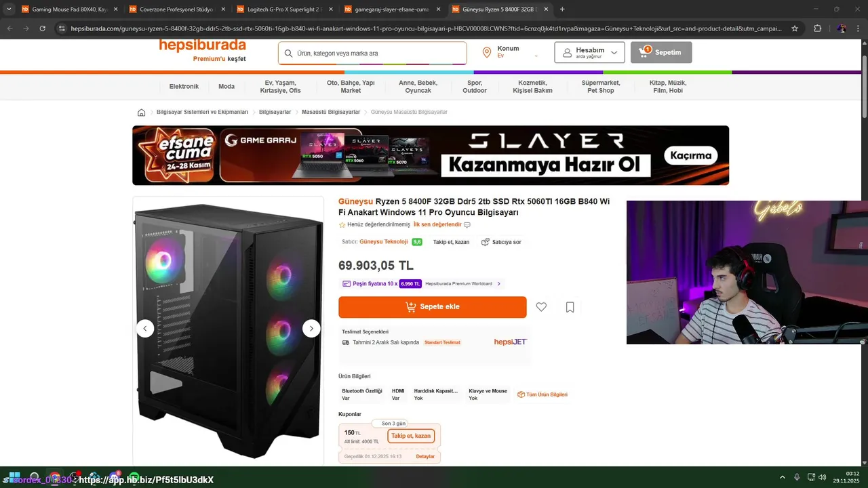Screen dimensions: 868x488
Task: Show previous product image arrow
Action: pos(145,329)
